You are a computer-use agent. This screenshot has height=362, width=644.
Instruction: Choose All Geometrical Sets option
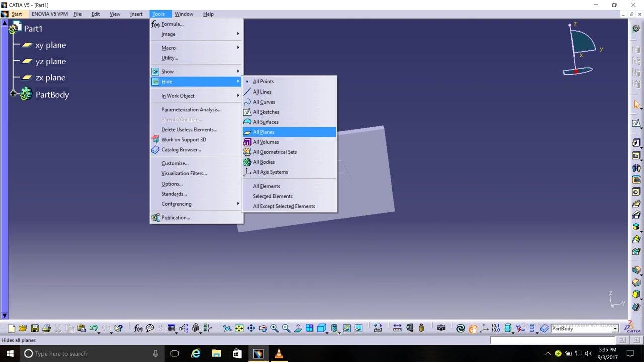pyautogui.click(x=289, y=152)
